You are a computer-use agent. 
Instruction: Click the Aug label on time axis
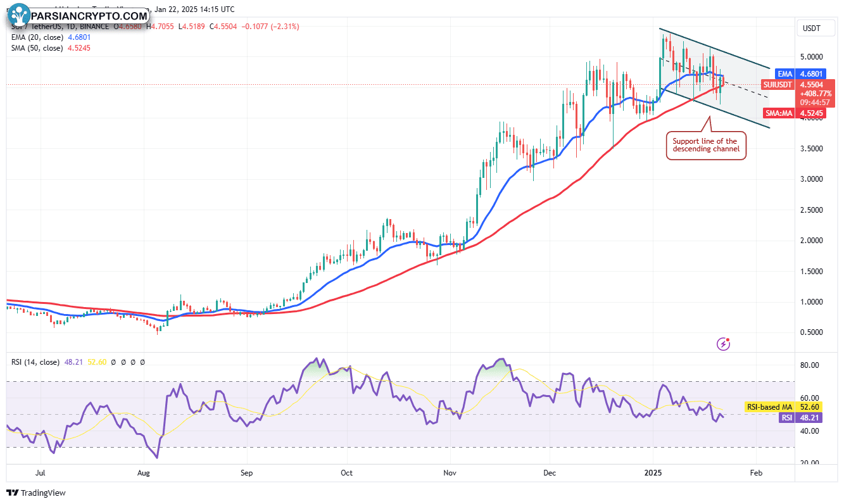[144, 472]
